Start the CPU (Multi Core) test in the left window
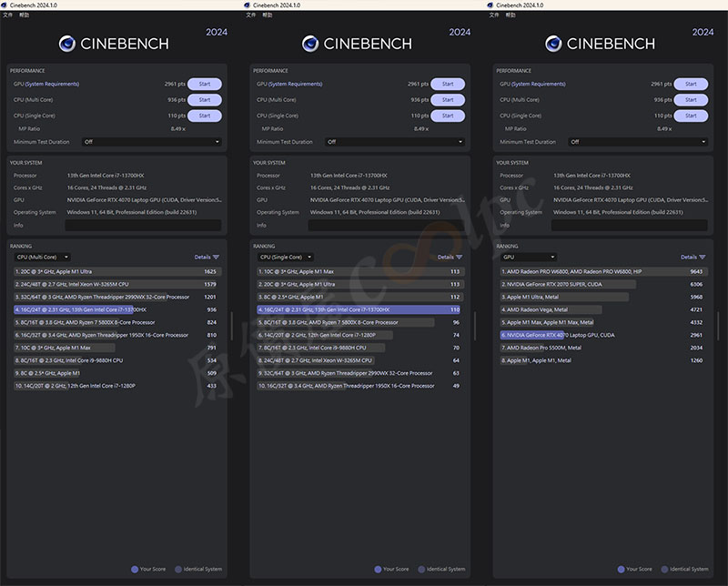Image resolution: width=728 pixels, height=586 pixels. point(205,100)
